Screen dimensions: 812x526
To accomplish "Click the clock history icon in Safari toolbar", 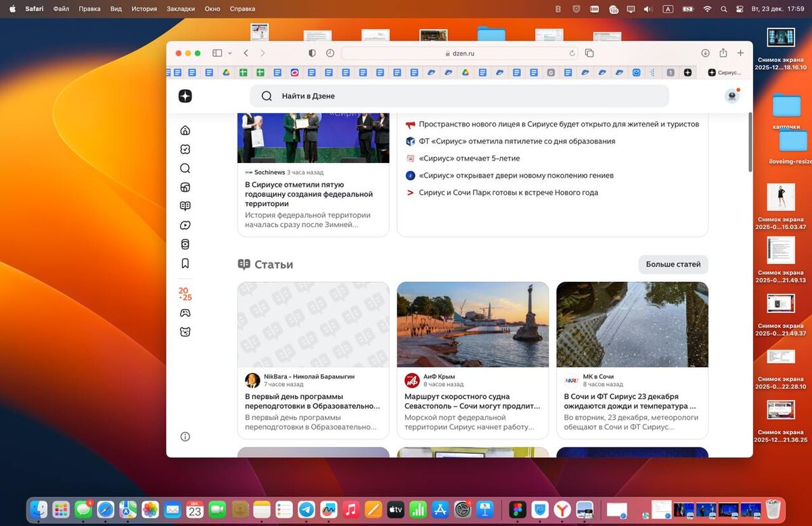I will 330,53.
